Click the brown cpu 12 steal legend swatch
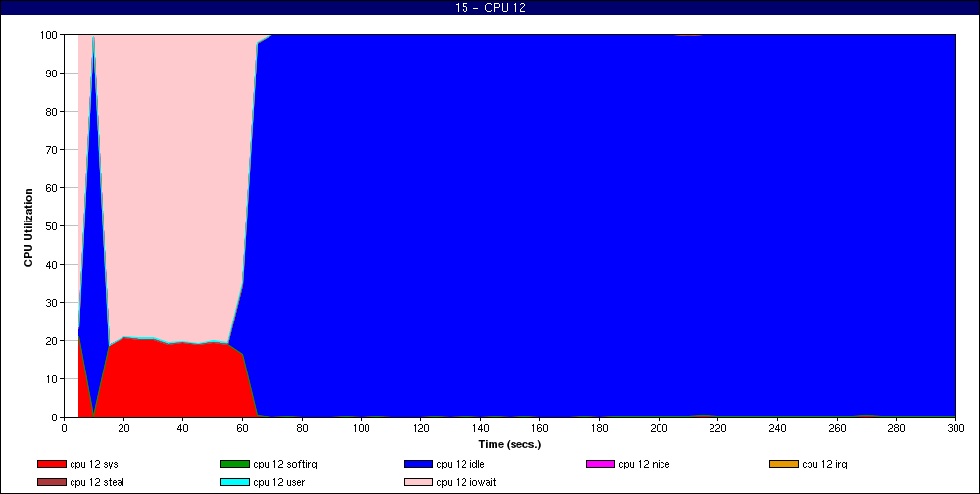Image resolution: width=980 pixels, height=494 pixels. click(x=52, y=482)
